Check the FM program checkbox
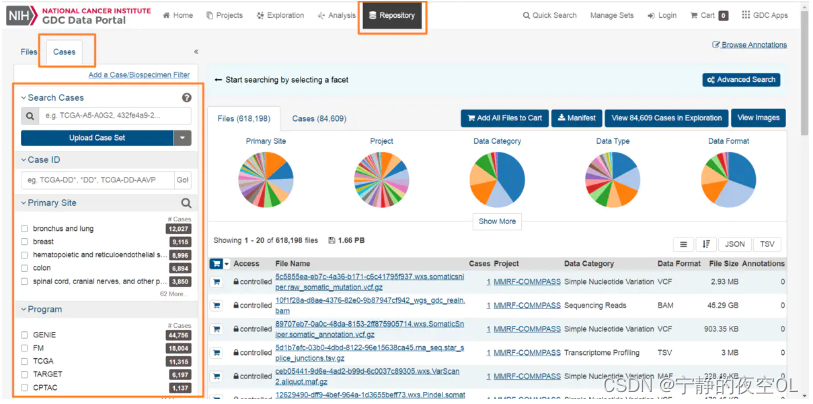Viewport: 813px width, 404px height. coord(24,348)
